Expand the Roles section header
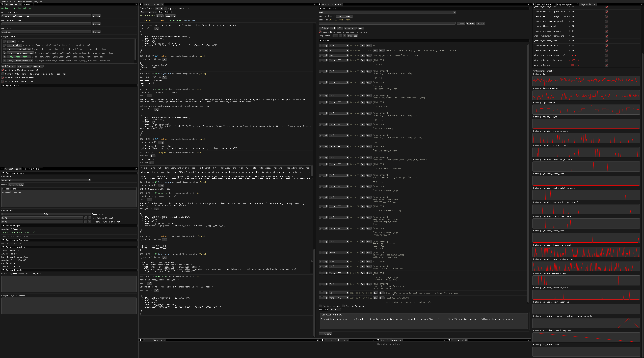644x358 pixels. coord(320,41)
